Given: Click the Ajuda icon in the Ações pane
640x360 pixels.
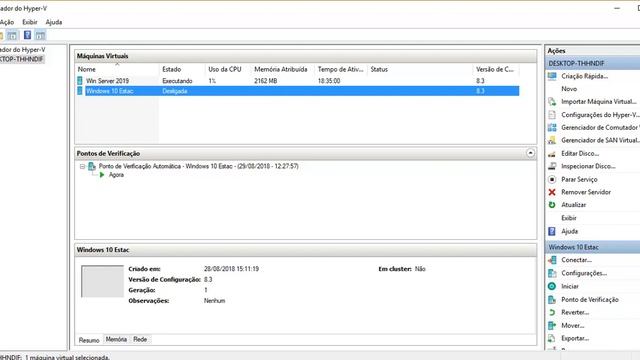Looking at the screenshot, I should click(x=552, y=231).
